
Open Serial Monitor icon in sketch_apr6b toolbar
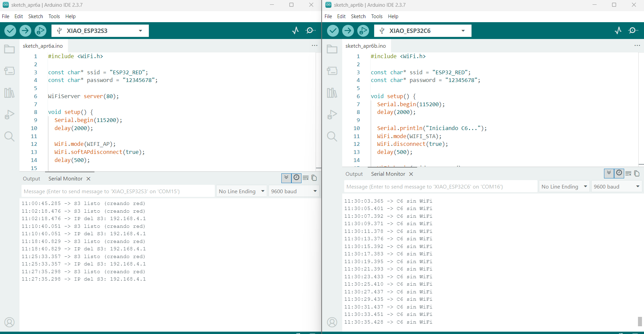point(633,31)
